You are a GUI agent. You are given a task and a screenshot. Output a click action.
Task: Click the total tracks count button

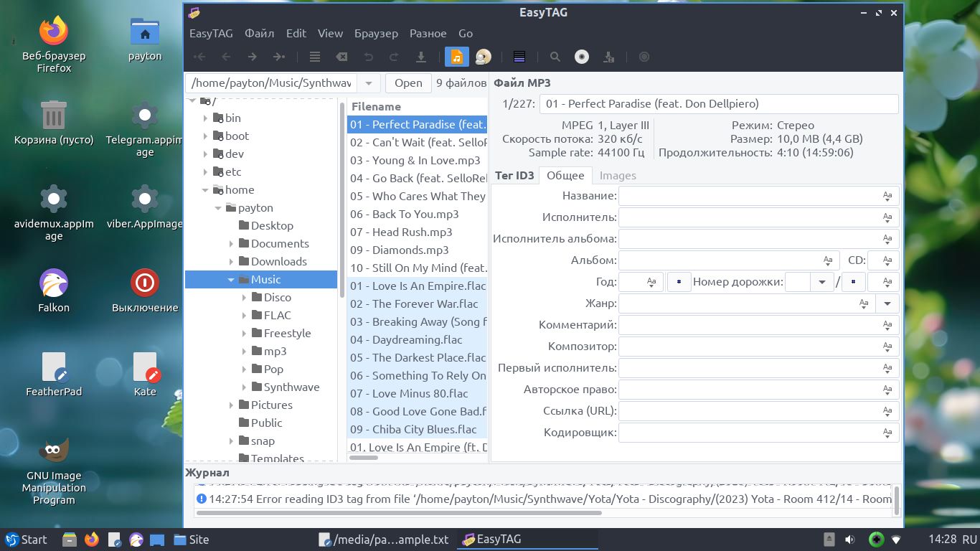[x=853, y=282]
